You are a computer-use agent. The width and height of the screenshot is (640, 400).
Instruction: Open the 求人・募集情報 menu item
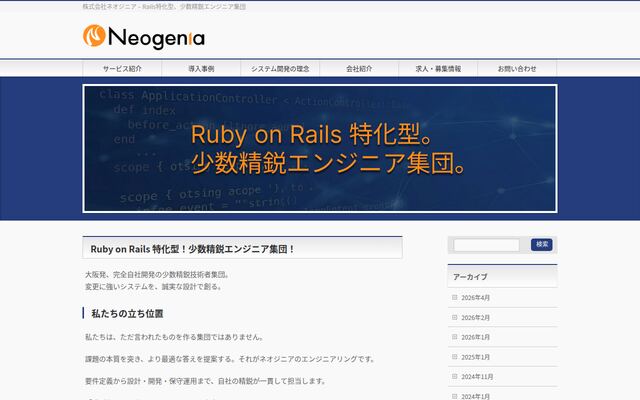pyautogui.click(x=438, y=69)
